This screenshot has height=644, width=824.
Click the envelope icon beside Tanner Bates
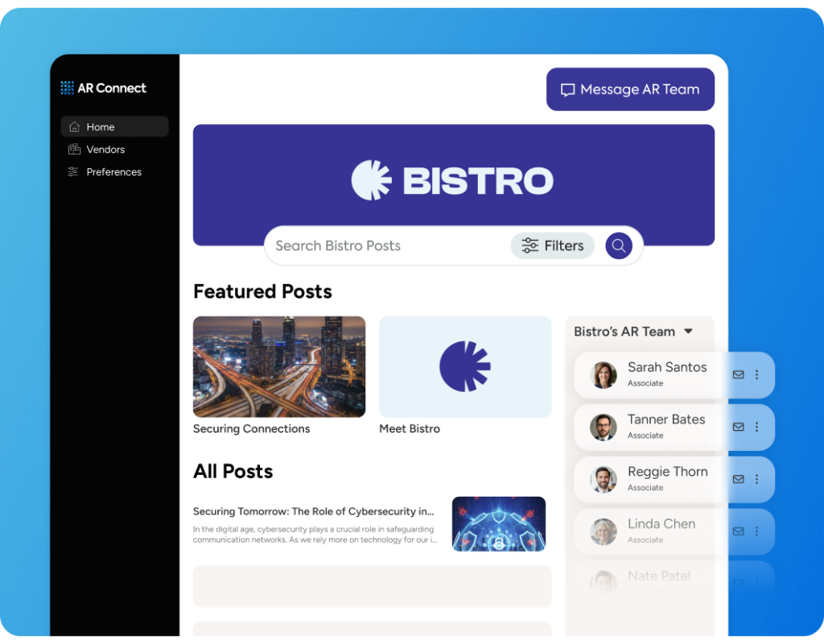click(738, 427)
